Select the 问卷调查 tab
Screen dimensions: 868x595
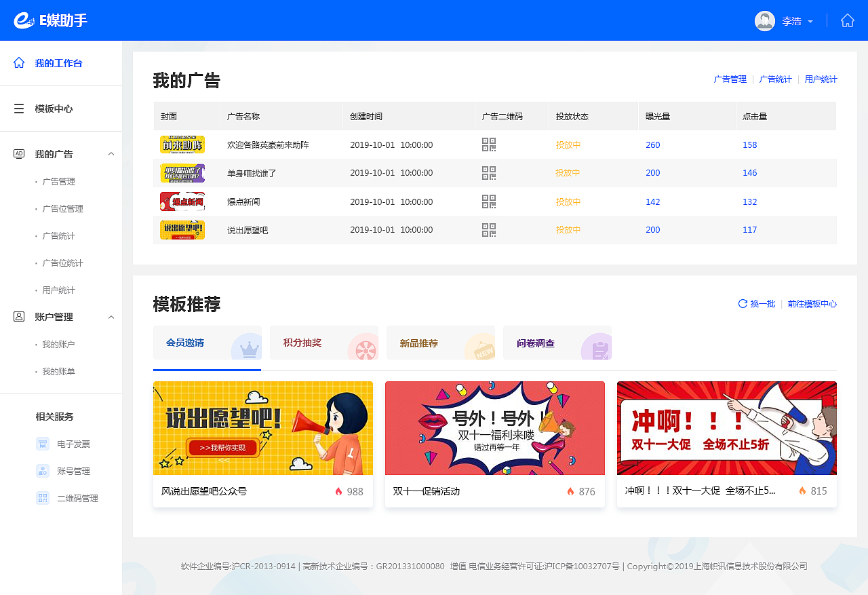coord(557,343)
